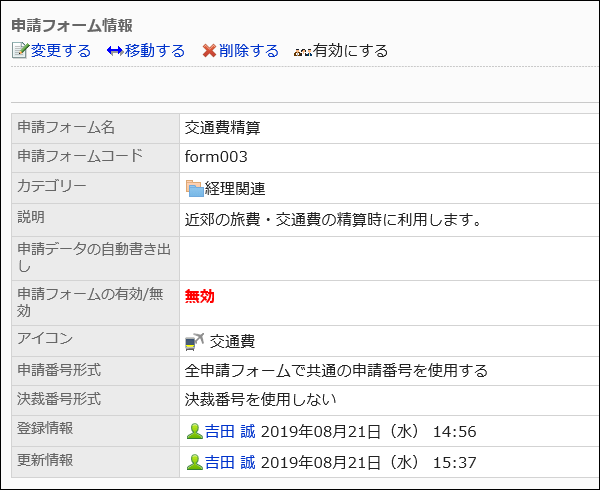Click the red 無効 status text

[199, 296]
